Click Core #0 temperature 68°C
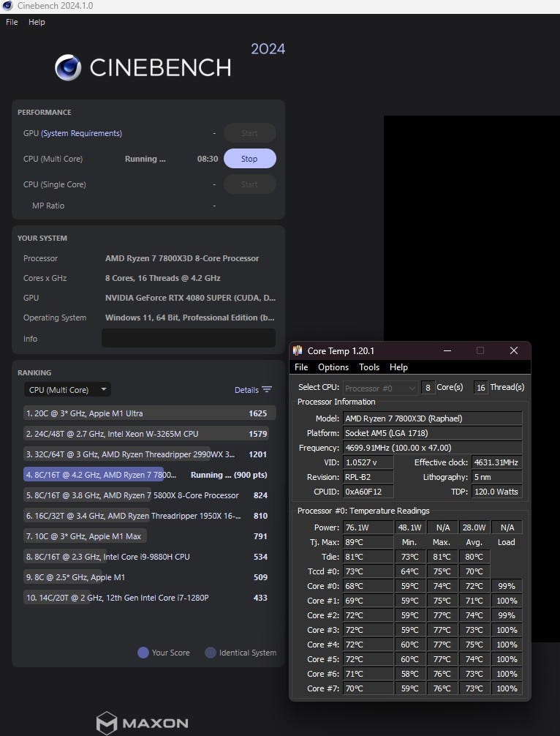This screenshot has height=736, width=560. (x=368, y=586)
